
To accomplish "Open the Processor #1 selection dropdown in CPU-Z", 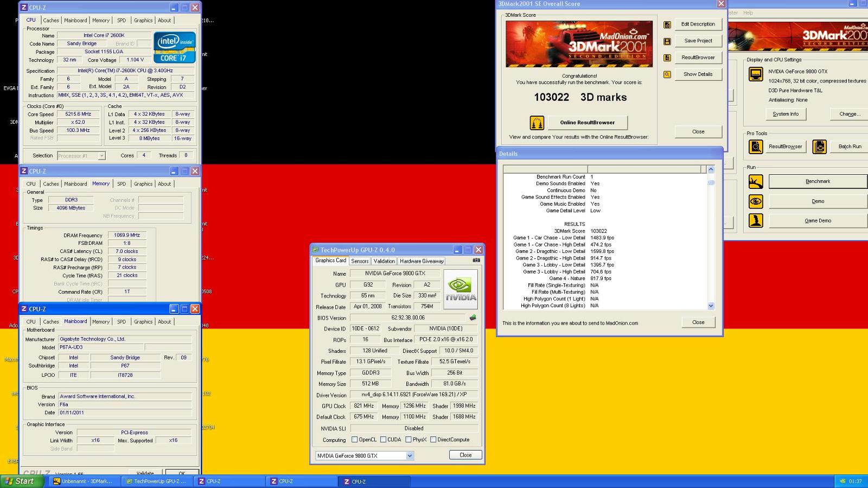I will [101, 156].
